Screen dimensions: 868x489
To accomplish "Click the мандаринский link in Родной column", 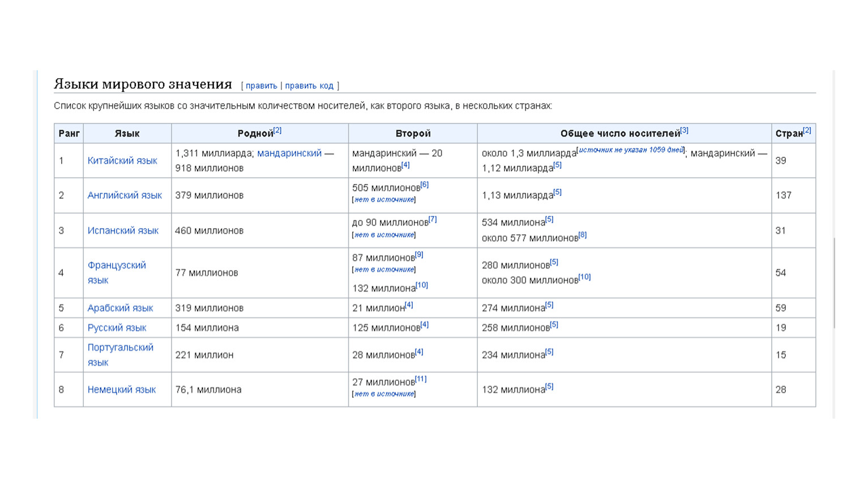I will pos(289,153).
